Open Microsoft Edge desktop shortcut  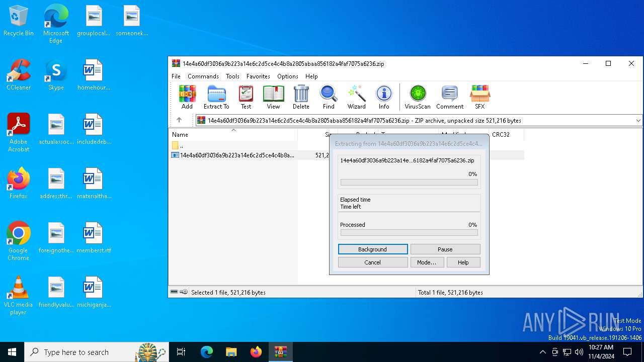[56, 24]
